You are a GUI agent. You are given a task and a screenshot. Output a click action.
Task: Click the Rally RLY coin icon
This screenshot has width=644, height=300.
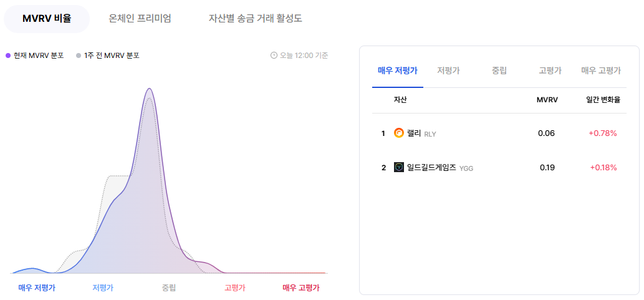point(399,133)
